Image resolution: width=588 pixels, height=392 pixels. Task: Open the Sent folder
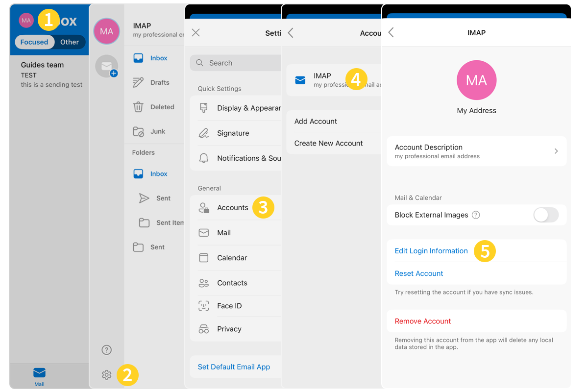tap(160, 198)
